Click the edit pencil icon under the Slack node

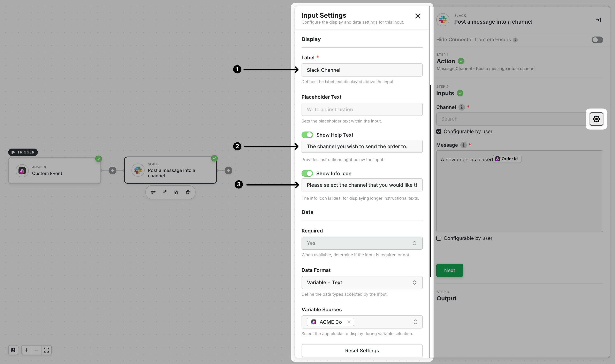tap(165, 192)
